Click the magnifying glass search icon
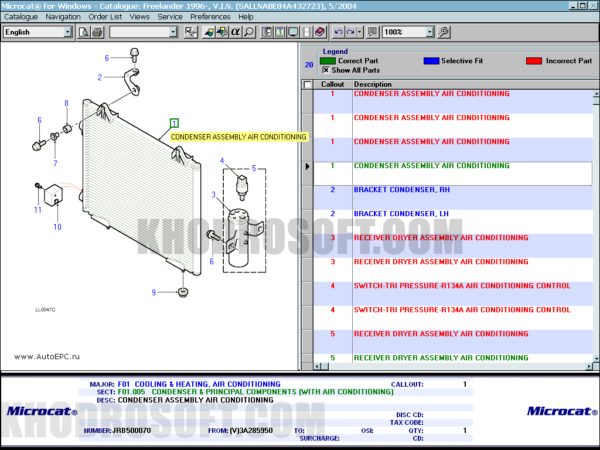The height and width of the screenshot is (450, 600). 249,32
